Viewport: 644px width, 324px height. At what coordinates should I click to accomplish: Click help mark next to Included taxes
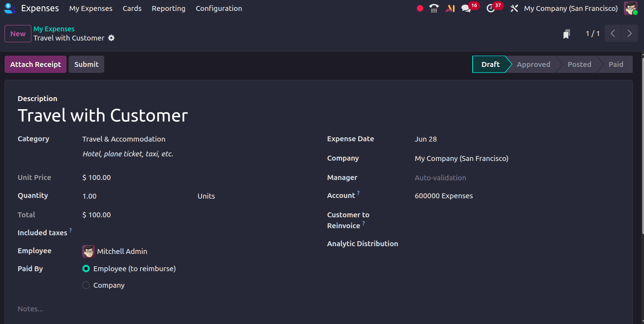70,230
